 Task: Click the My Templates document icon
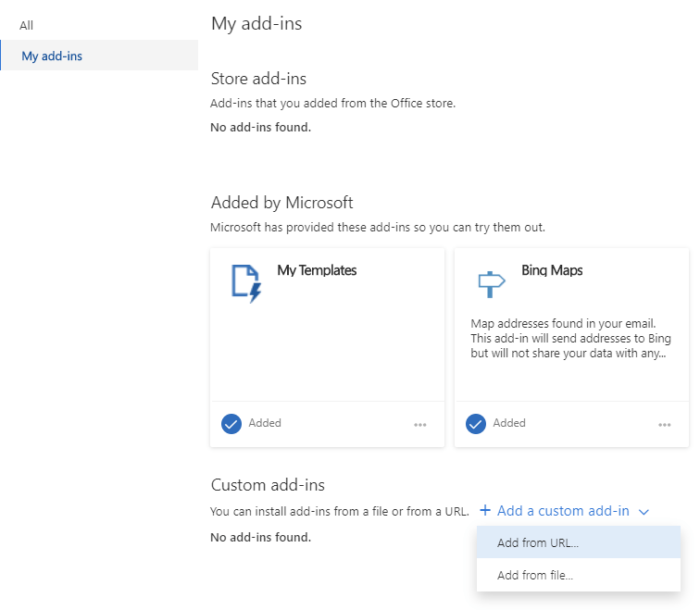(x=245, y=283)
